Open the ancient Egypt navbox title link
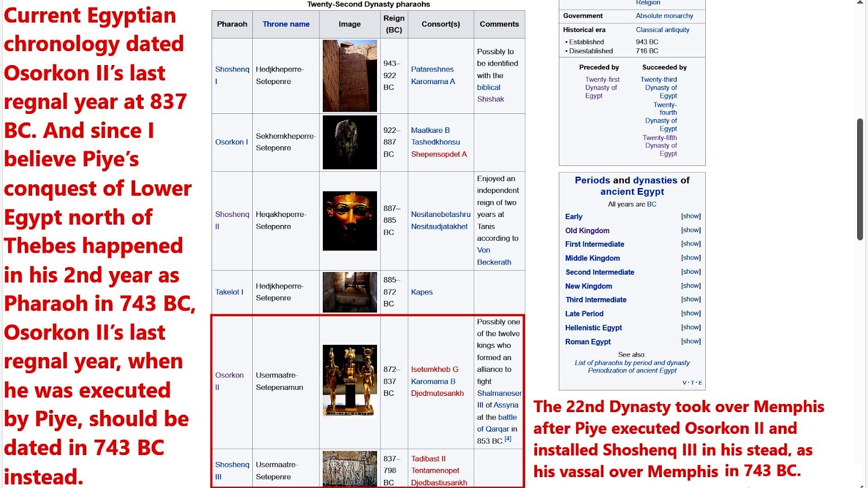This screenshot has height=488, width=868. 632,191
